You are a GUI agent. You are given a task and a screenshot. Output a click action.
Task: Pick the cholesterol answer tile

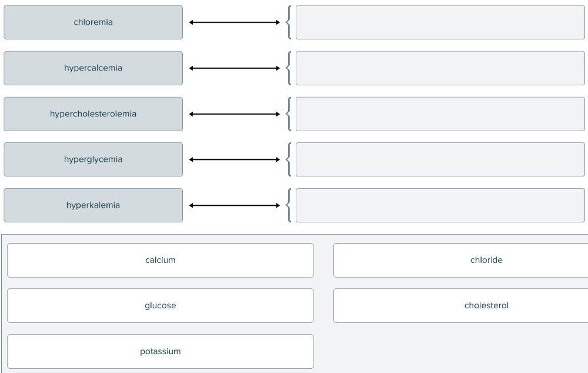(x=461, y=306)
